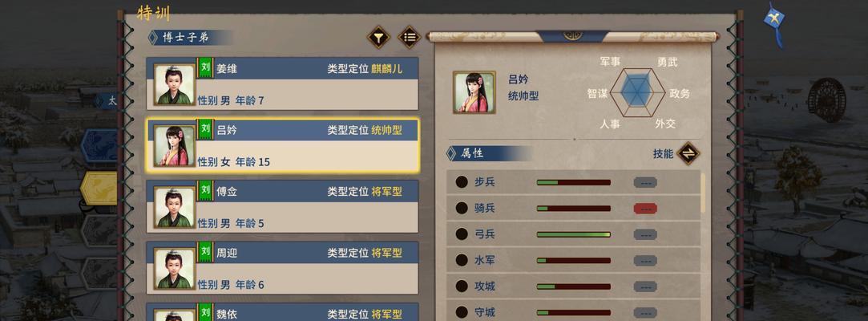The image size is (868, 321).
Task: Open the blue hexagonal side tab
Action: point(99,145)
